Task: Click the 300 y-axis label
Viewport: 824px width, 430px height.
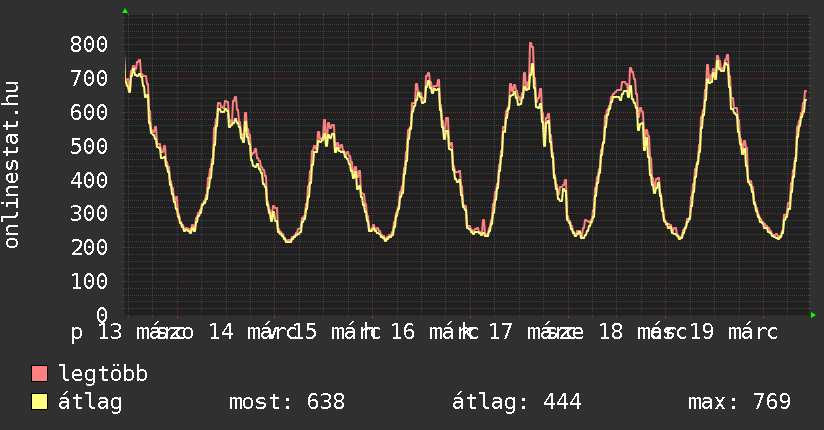Action: [90, 213]
